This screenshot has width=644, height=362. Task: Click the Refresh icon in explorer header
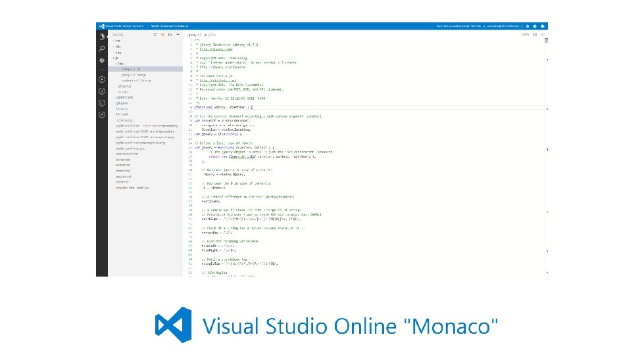pyautogui.click(x=170, y=35)
